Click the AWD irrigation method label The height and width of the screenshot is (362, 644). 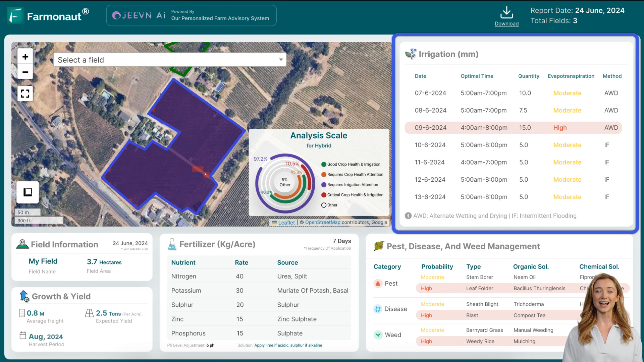612,93
